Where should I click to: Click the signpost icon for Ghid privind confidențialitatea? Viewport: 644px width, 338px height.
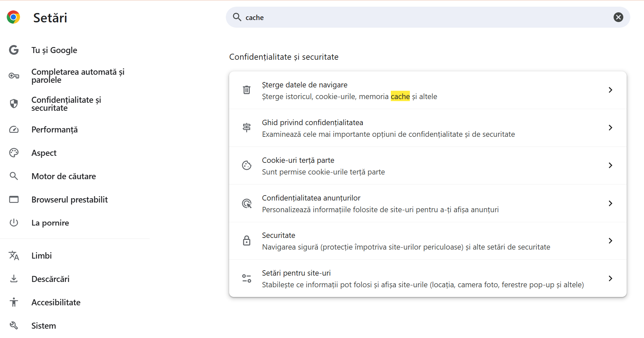pyautogui.click(x=247, y=127)
